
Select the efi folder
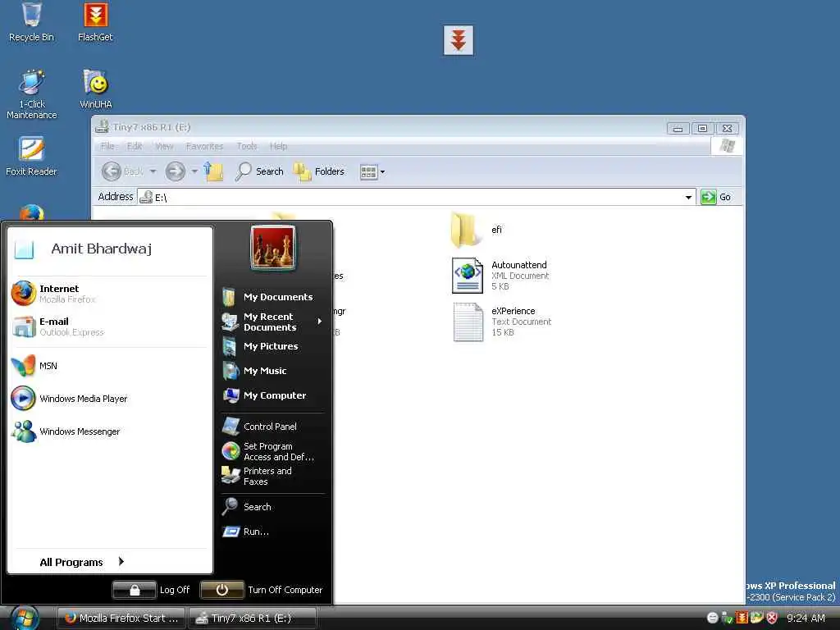[x=477, y=230]
